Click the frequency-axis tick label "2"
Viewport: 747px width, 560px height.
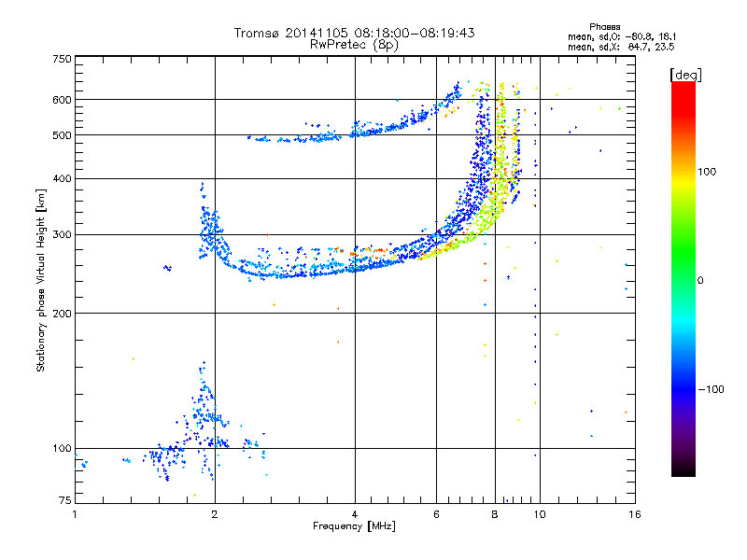pyautogui.click(x=215, y=514)
